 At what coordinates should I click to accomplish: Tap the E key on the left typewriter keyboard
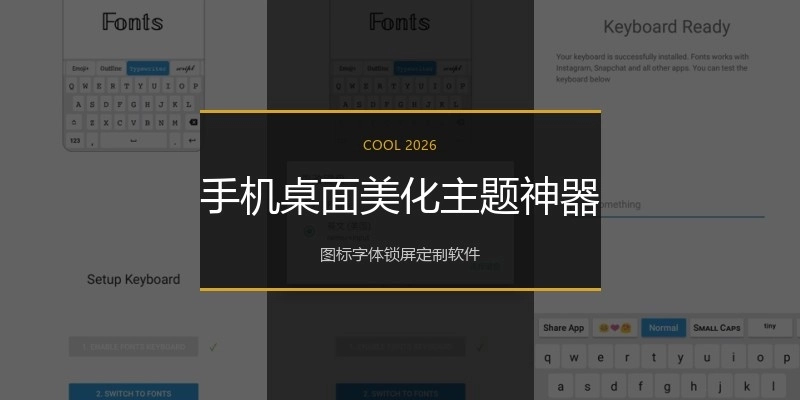99,86
